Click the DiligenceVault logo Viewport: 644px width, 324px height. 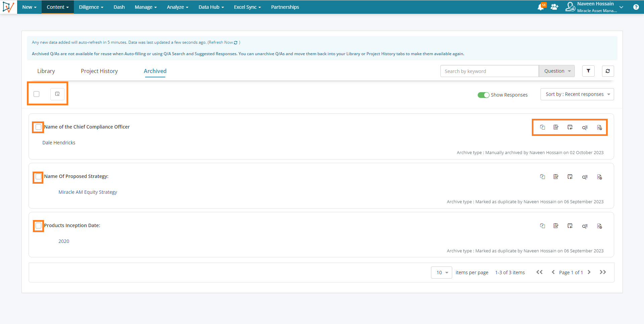click(8, 7)
